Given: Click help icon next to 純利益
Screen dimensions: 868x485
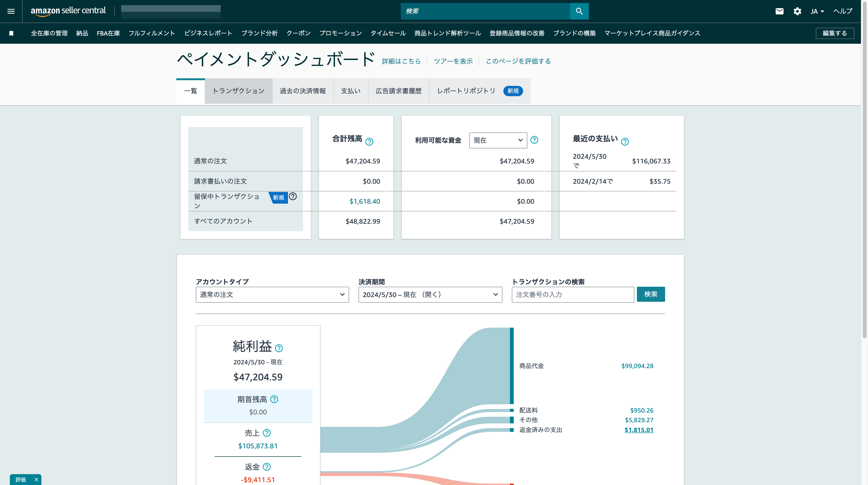Looking at the screenshot, I should (279, 348).
